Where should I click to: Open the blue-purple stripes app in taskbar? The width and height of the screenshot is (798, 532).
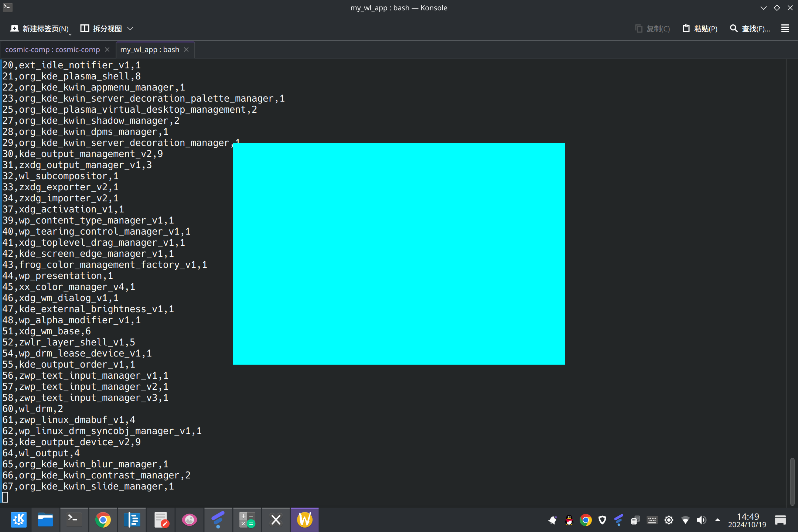coord(218,520)
